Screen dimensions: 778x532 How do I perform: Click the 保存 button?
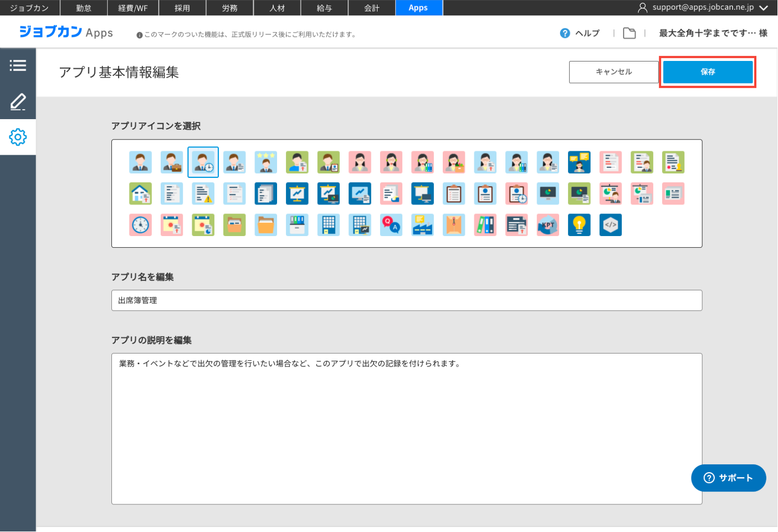pos(708,72)
